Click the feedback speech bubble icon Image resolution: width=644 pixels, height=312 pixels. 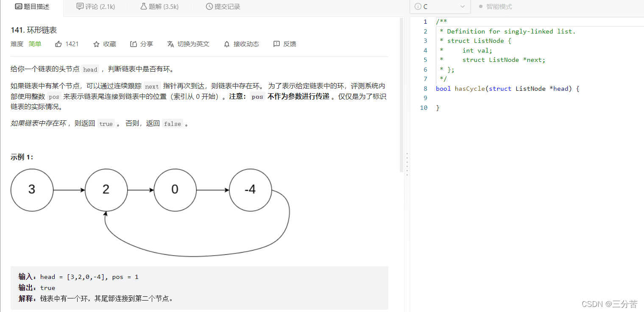[276, 44]
